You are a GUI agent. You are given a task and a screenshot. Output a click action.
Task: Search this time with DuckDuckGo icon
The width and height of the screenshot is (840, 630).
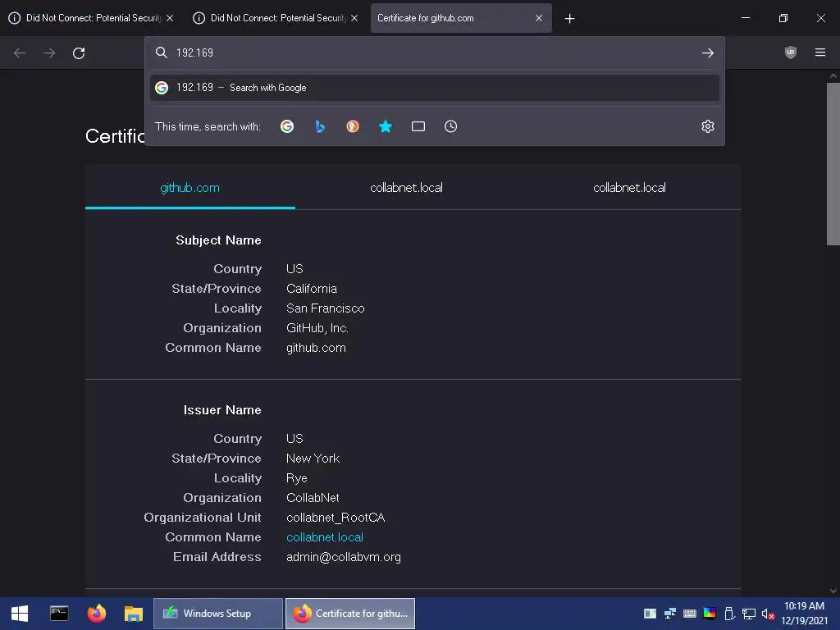tap(353, 126)
